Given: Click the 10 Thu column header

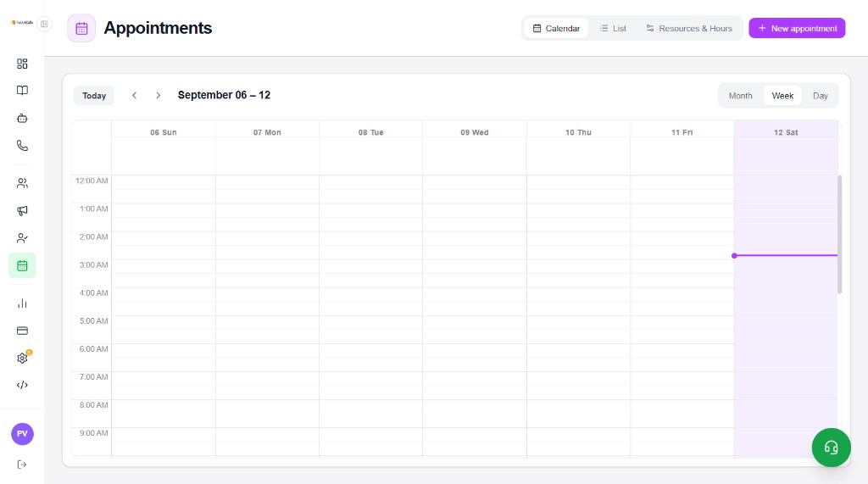Looking at the screenshot, I should pyautogui.click(x=578, y=132).
